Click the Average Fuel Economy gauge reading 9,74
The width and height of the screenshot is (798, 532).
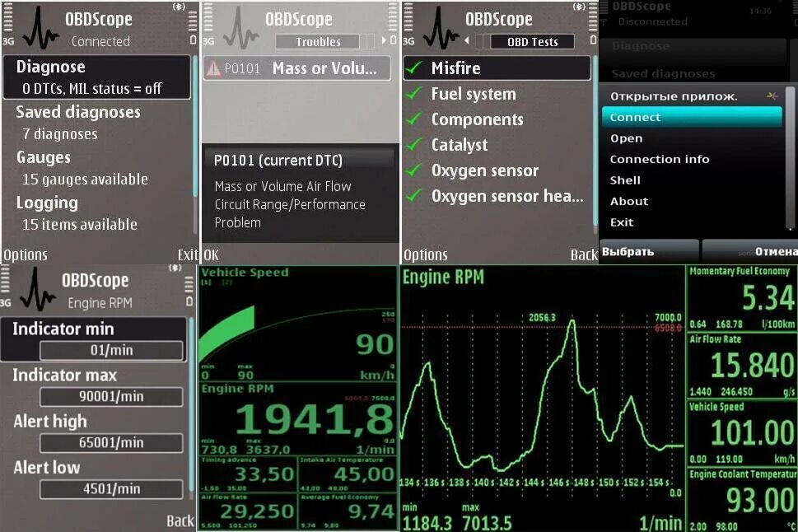(348, 511)
